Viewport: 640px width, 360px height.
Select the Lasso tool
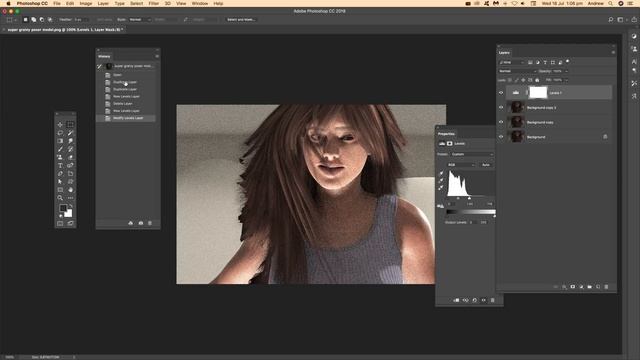pyautogui.click(x=60, y=133)
